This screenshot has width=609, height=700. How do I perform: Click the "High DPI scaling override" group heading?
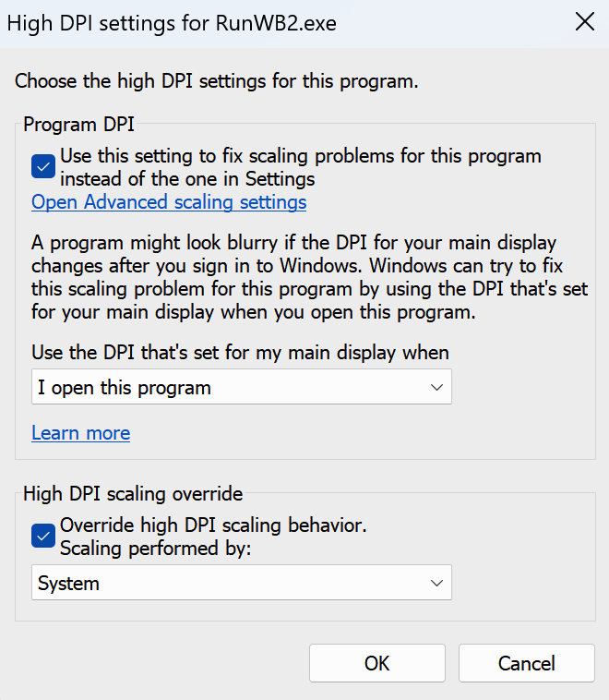click(x=132, y=494)
